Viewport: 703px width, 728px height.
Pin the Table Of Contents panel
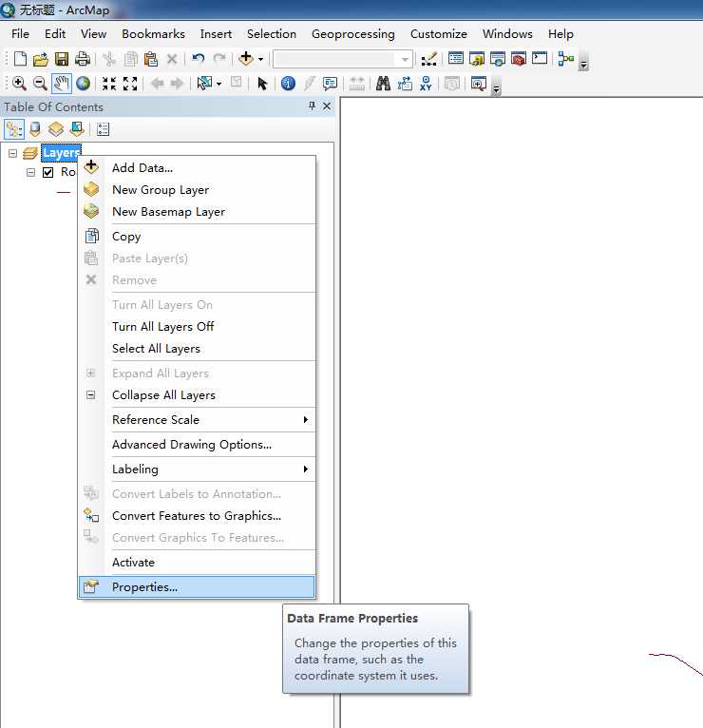(312, 106)
